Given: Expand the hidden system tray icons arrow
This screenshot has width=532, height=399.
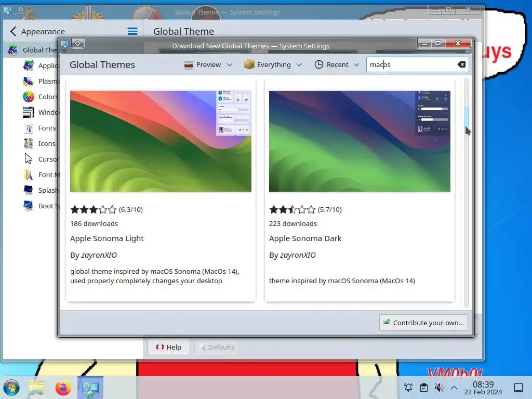Looking at the screenshot, I should click(x=454, y=388).
